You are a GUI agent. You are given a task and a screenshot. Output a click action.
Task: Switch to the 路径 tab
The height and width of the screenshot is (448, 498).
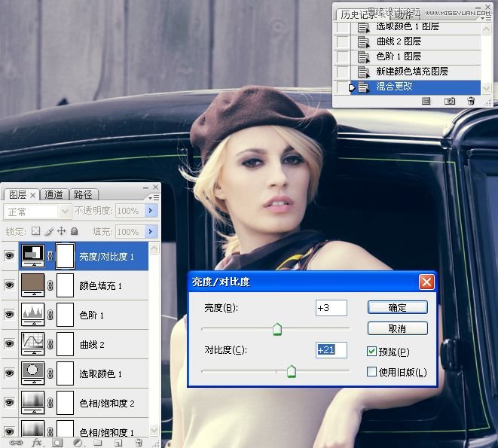pyautogui.click(x=84, y=195)
